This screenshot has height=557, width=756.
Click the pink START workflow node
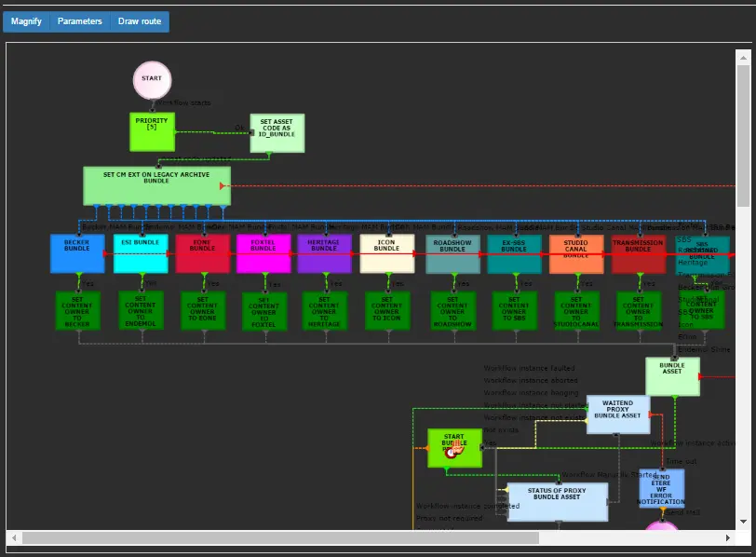coord(153,80)
